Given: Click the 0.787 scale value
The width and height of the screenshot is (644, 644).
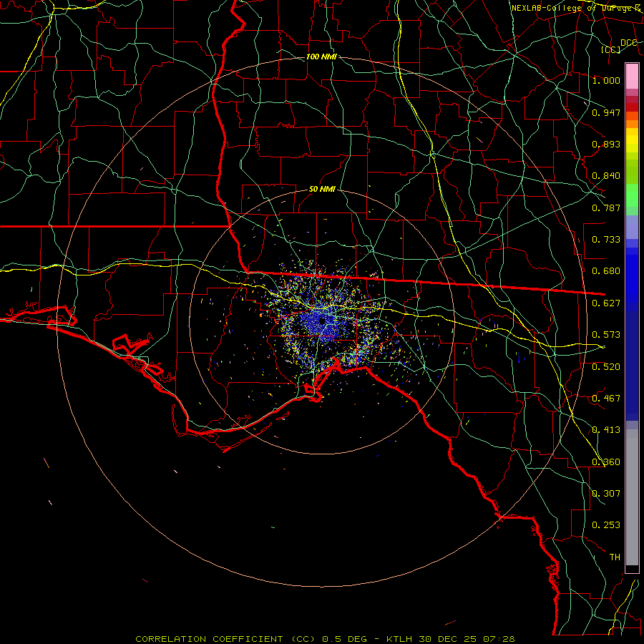Looking at the screenshot, I should coord(606,208).
